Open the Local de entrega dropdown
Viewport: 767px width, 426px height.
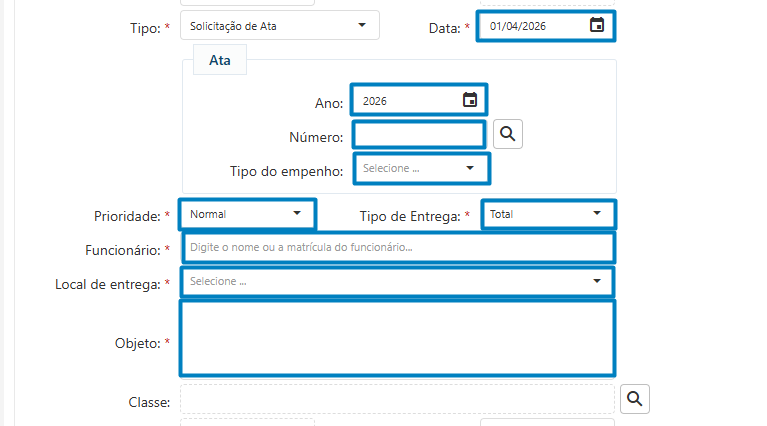397,281
